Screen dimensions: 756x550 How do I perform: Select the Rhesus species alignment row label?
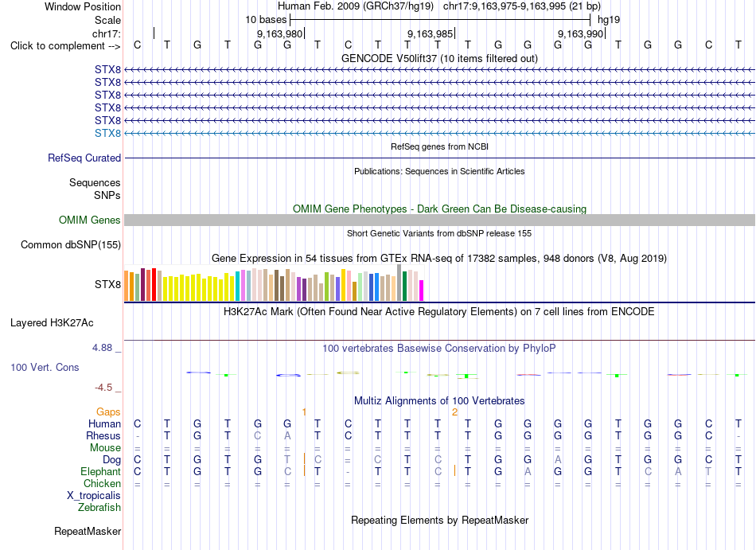click(103, 435)
